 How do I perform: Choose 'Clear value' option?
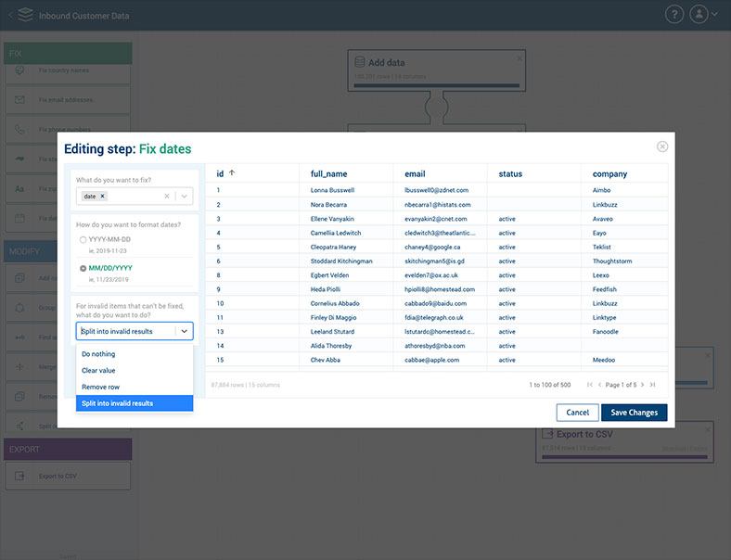coord(98,371)
